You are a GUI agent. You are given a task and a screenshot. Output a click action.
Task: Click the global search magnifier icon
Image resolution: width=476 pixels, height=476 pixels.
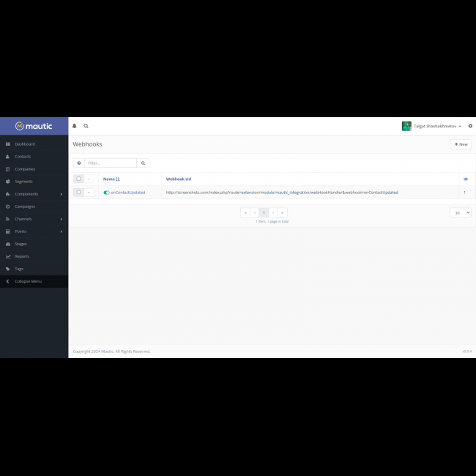[86, 126]
